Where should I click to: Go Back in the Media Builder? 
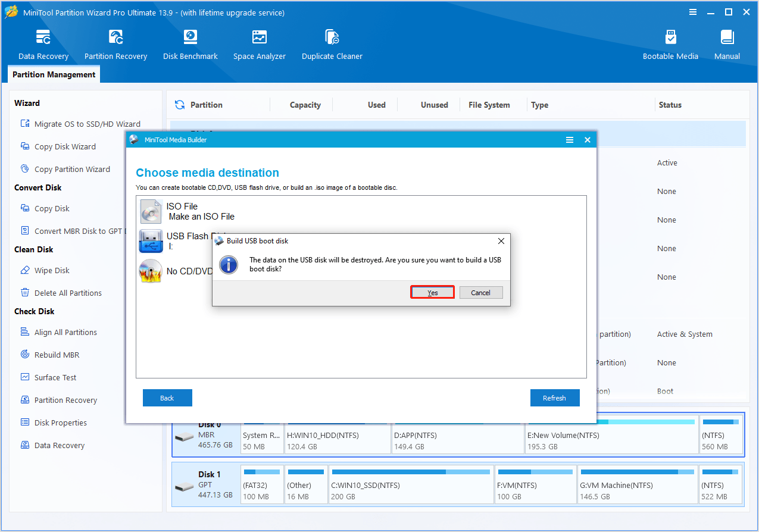pos(167,398)
